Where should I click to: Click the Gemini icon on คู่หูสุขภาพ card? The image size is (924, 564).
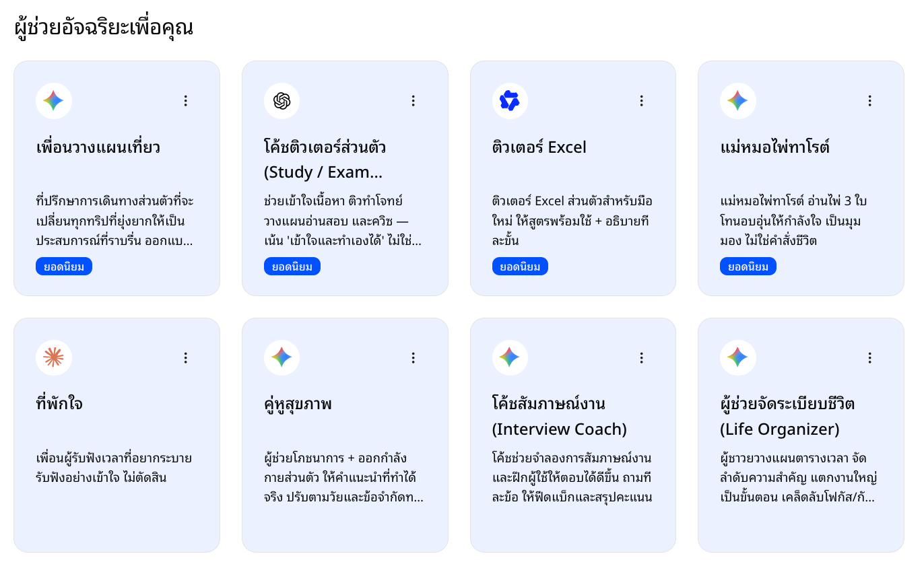click(x=282, y=358)
